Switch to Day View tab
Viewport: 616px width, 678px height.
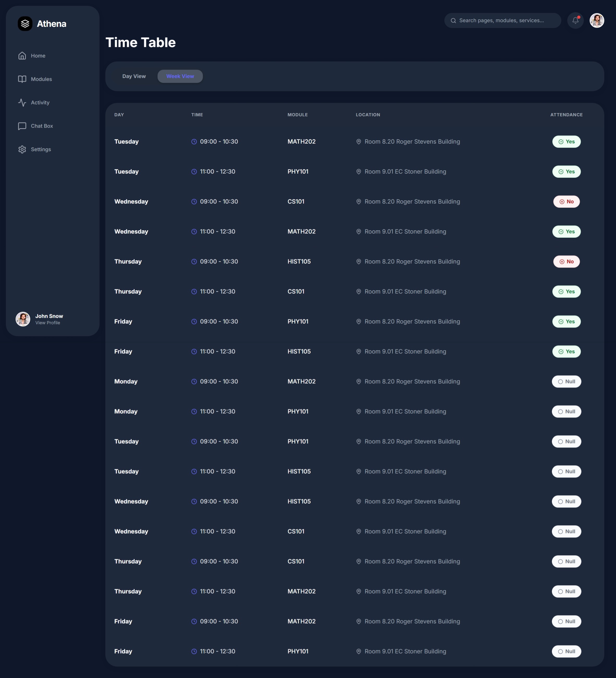(134, 76)
